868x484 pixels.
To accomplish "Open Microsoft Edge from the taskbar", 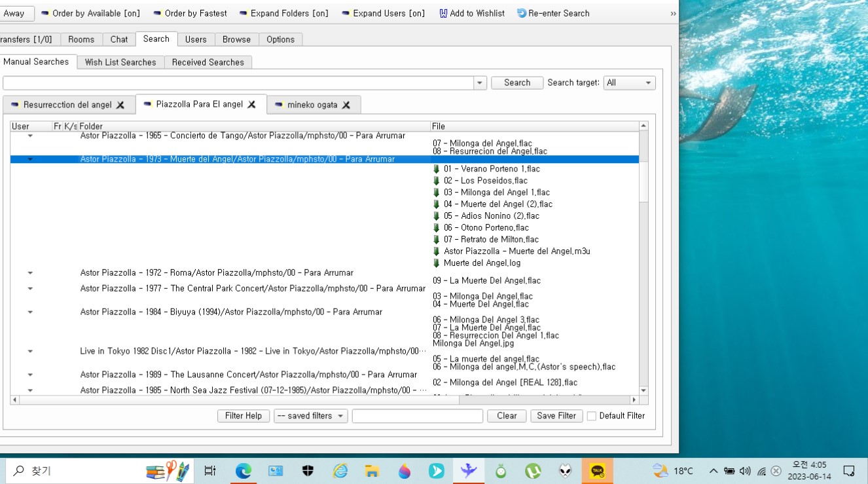I will click(244, 471).
